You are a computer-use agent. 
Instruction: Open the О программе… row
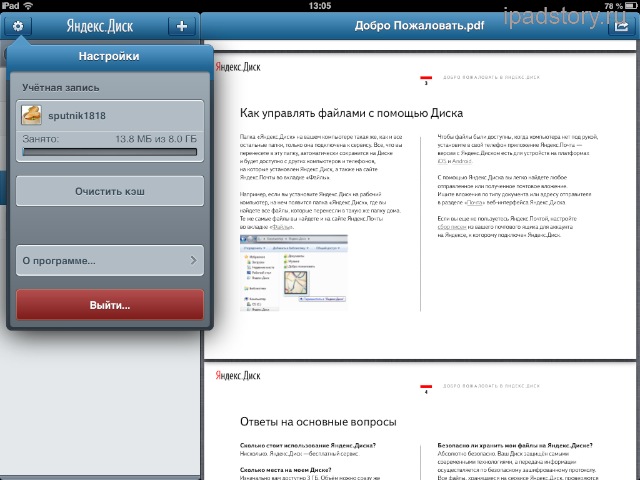[110, 260]
